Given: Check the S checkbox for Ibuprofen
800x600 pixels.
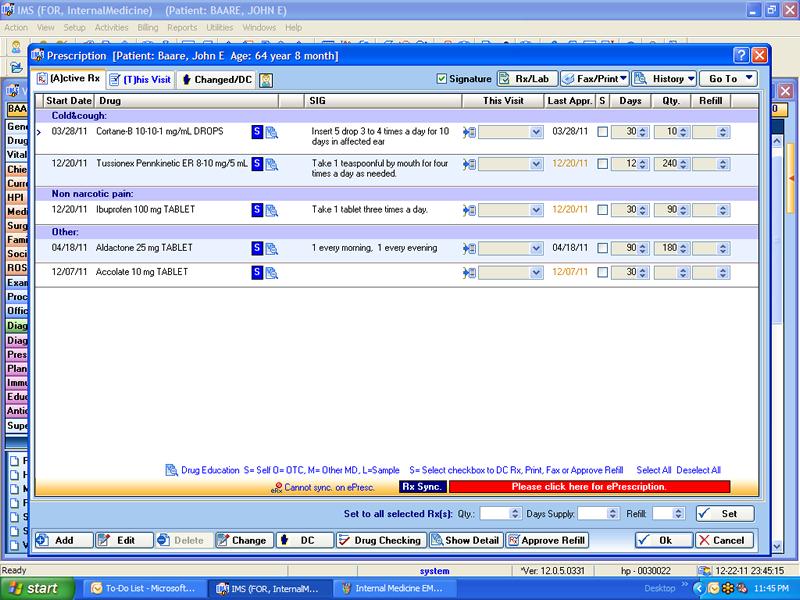Looking at the screenshot, I should (603, 210).
